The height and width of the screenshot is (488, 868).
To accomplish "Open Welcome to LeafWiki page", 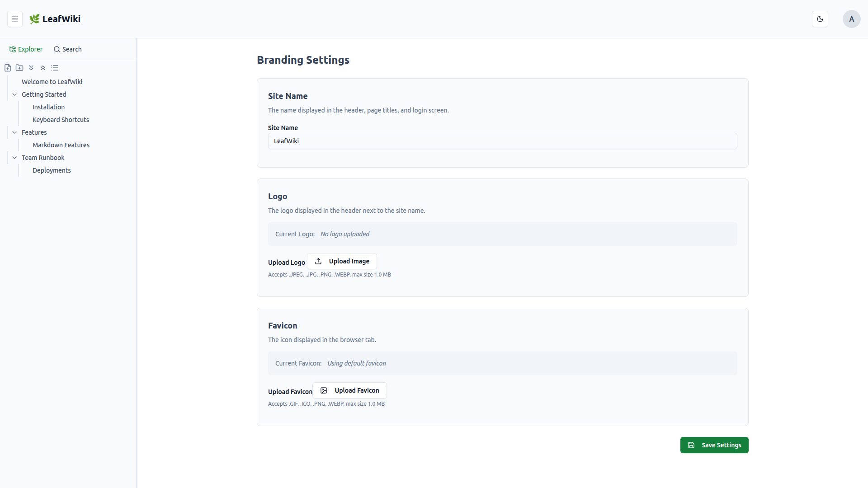I will pyautogui.click(x=52, y=82).
